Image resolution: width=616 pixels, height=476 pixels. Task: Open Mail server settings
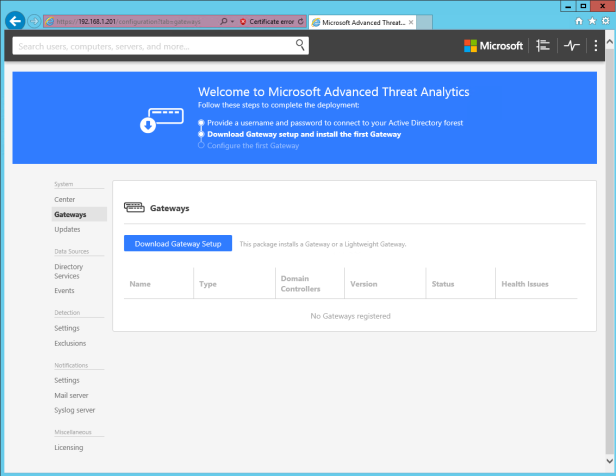pyautogui.click(x=71, y=395)
